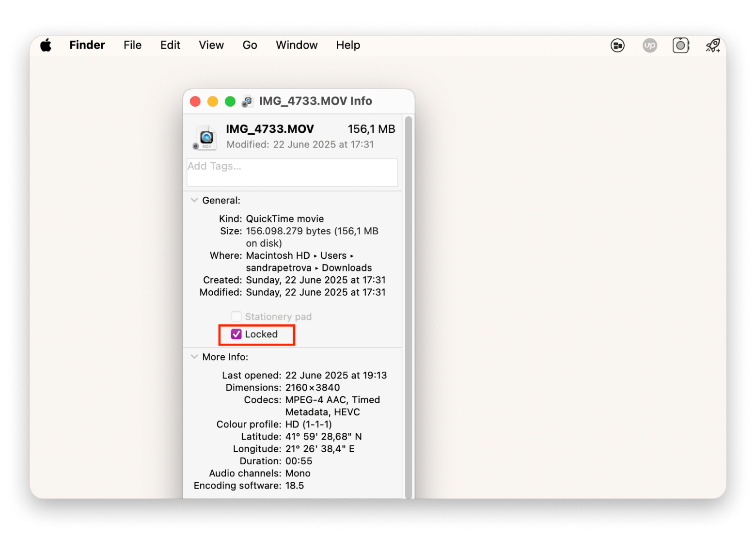
Task: Click the proxy icon in Info title bar
Action: point(248,101)
